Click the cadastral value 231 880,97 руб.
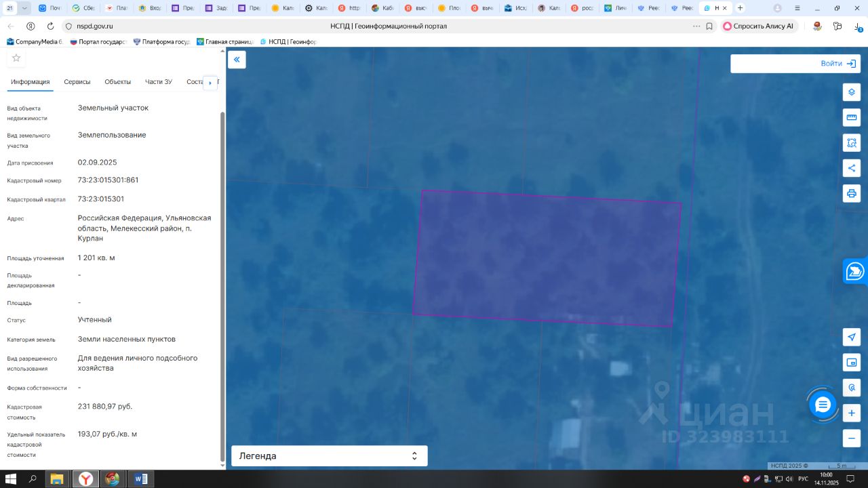The height and width of the screenshot is (488, 868). tap(105, 407)
